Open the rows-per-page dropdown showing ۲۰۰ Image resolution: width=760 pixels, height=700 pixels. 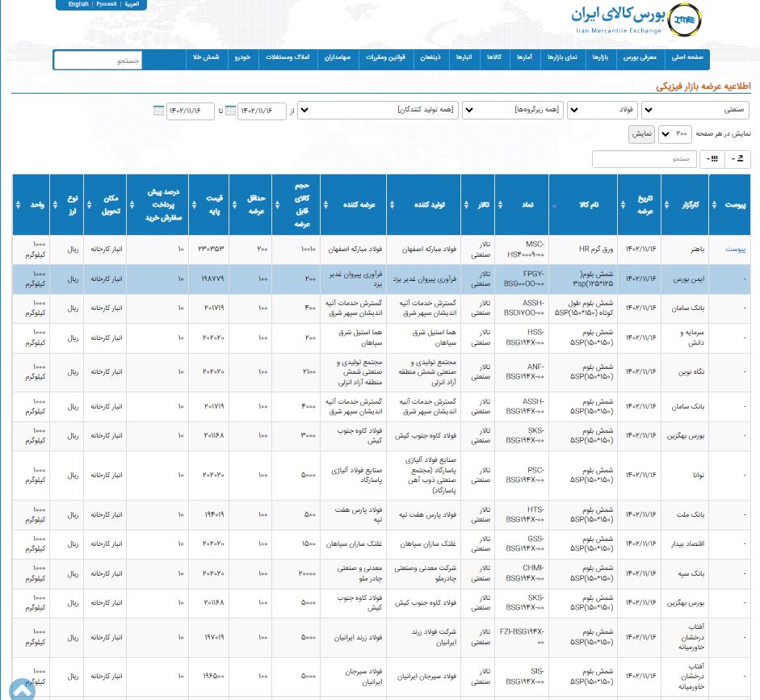[674, 134]
